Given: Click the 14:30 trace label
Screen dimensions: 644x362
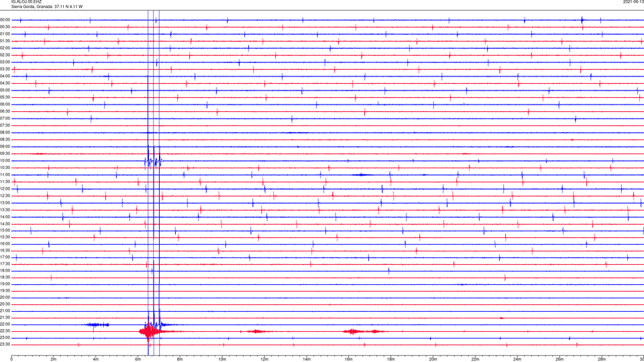Looking at the screenshot, I should tap(5, 224).
